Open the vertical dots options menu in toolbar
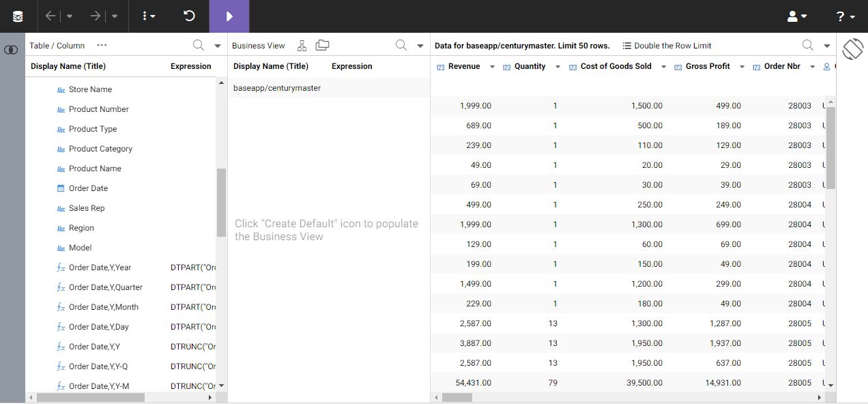The height and width of the screenshot is (404, 868). [x=148, y=16]
